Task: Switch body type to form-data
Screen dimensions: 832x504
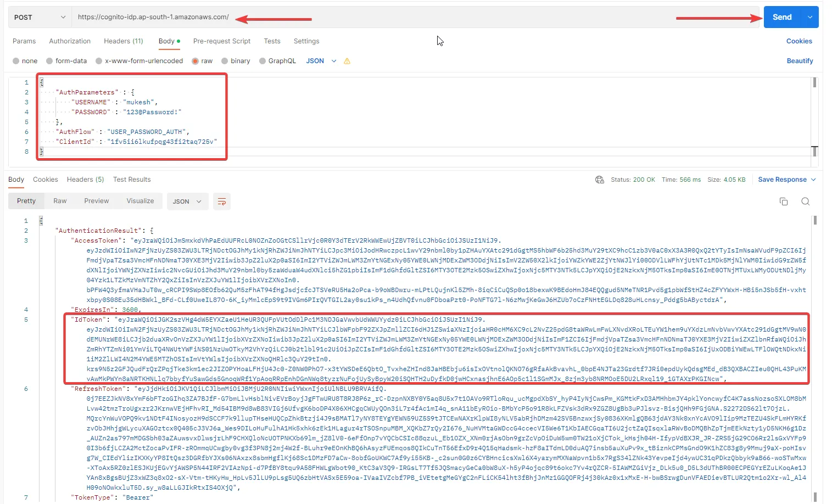Action: click(66, 61)
